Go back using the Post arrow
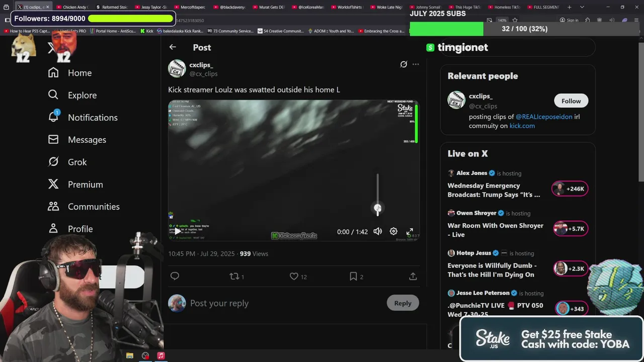The image size is (644, 362). (173, 47)
